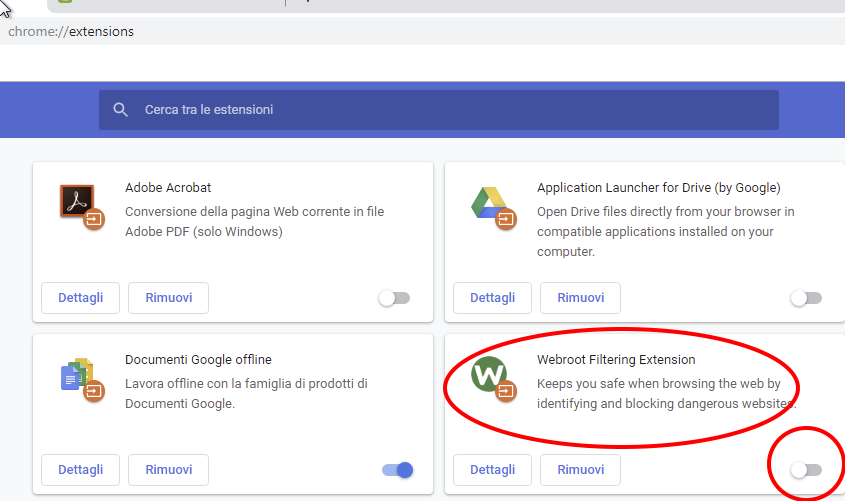This screenshot has width=845, height=501.
Task: Click the Application Launcher for Drive icon
Action: pos(490,203)
